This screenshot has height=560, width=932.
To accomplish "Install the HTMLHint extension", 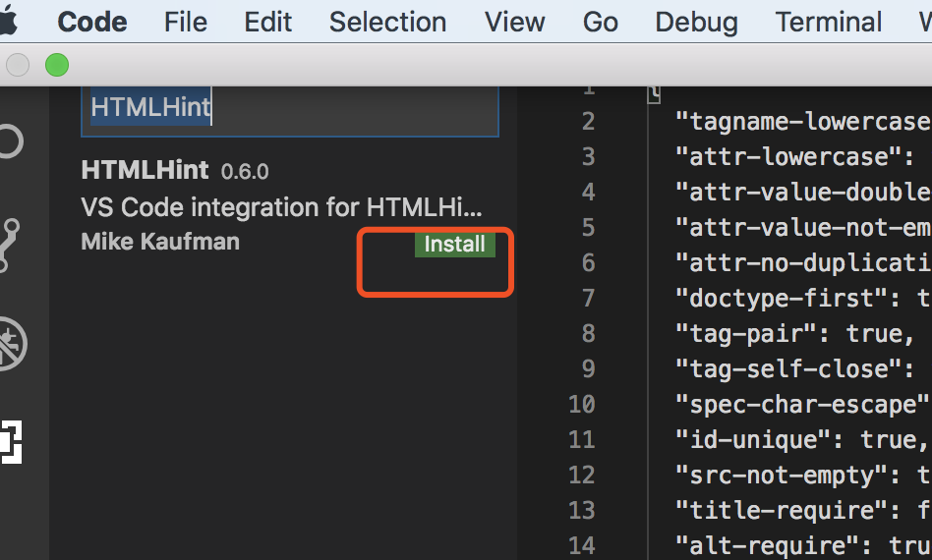I will (x=454, y=245).
